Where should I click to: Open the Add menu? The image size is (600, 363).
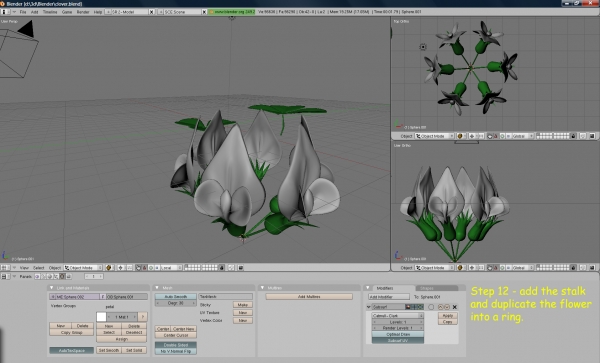coord(34,12)
